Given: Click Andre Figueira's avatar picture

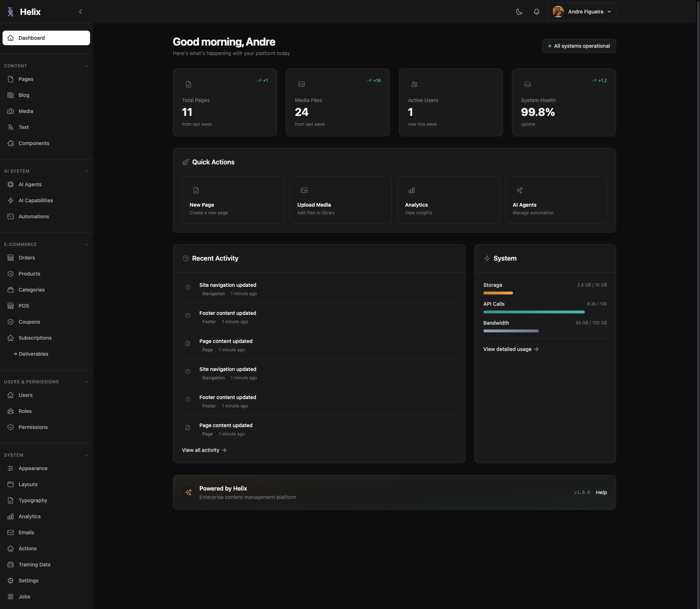Looking at the screenshot, I should [558, 12].
